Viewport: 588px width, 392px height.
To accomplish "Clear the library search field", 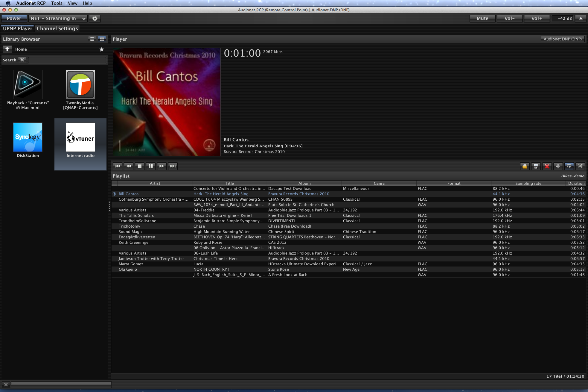I will tap(22, 60).
